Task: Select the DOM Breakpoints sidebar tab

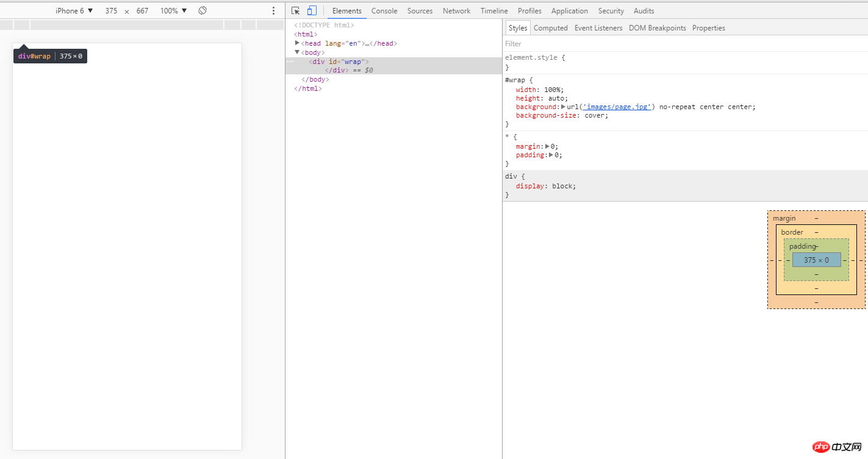Action: (657, 28)
